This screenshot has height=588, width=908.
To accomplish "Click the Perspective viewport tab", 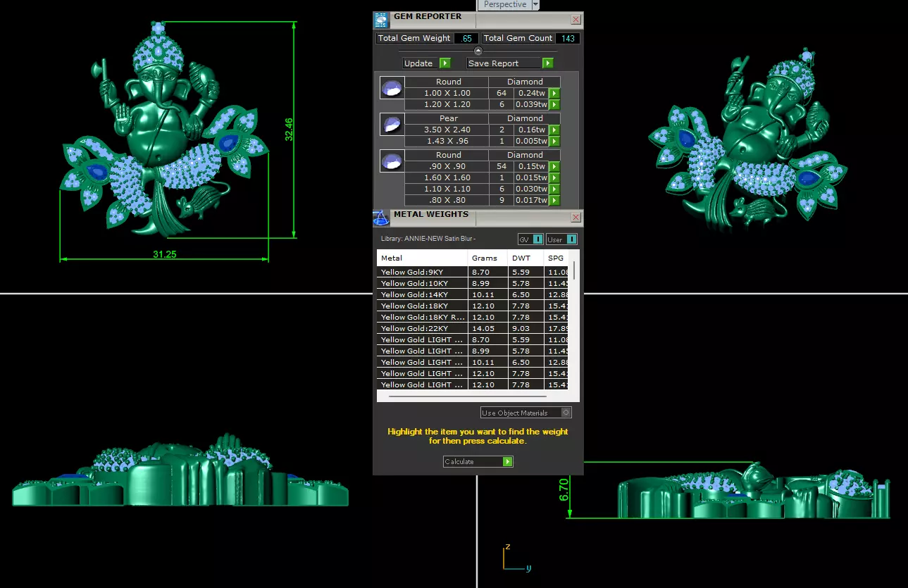I will (x=504, y=4).
